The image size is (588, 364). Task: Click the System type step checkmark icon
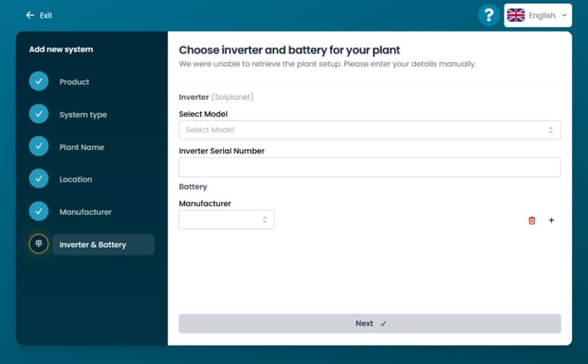coord(39,114)
